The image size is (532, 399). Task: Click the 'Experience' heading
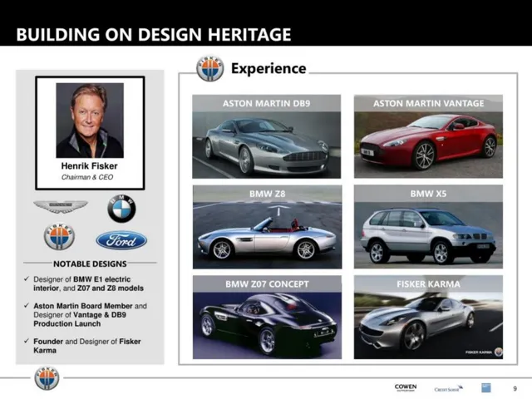coord(268,68)
